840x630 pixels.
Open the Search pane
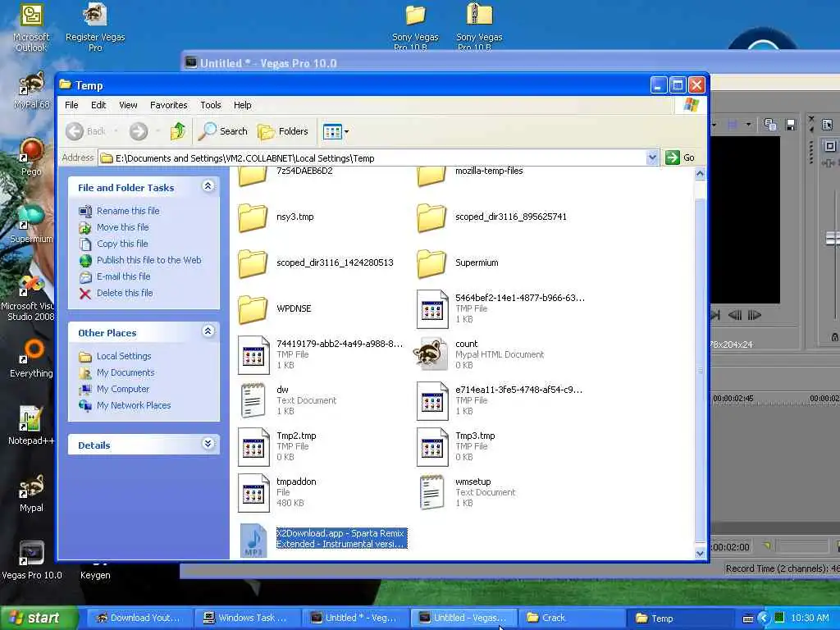tap(223, 131)
